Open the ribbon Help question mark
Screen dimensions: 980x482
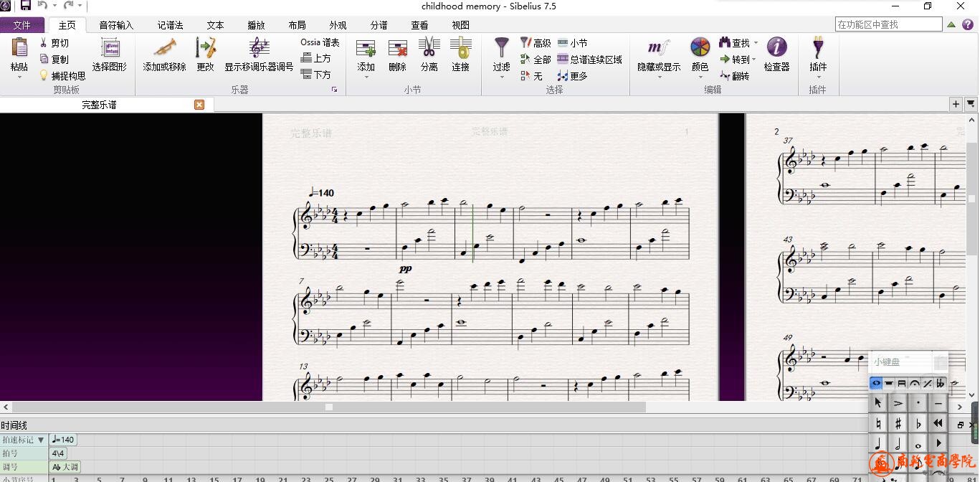pyautogui.click(x=968, y=24)
